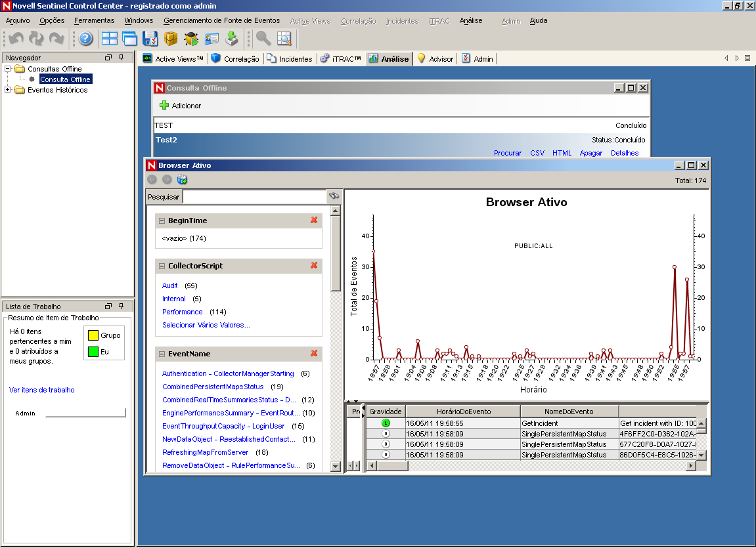The width and height of the screenshot is (756, 548).
Task: Expand the Eventos Históricos tree node
Action: click(8, 90)
